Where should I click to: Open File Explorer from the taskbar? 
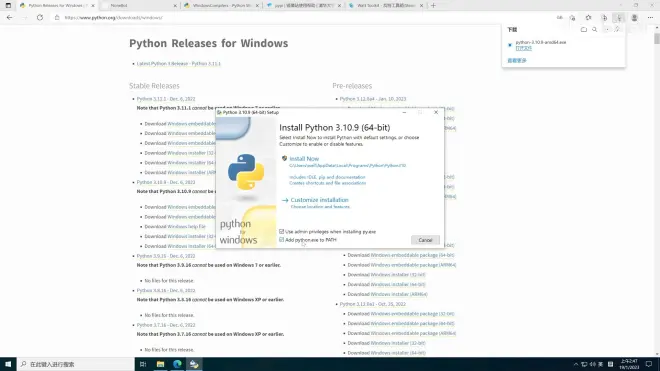[x=160, y=364]
